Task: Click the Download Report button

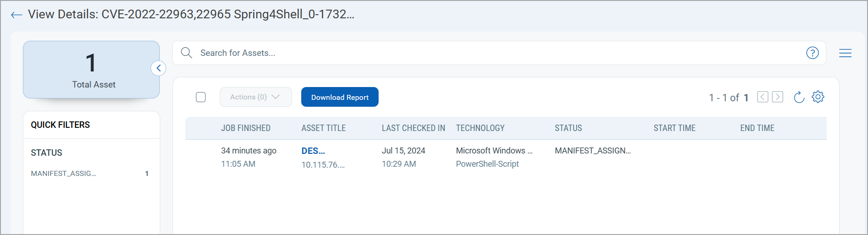Action: (340, 97)
